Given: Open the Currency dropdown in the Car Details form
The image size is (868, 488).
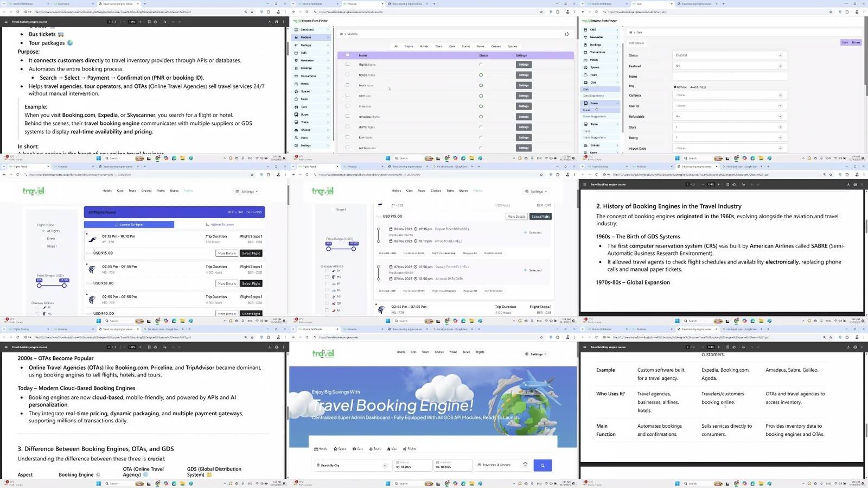Looking at the screenshot, I should pyautogui.click(x=730, y=96).
